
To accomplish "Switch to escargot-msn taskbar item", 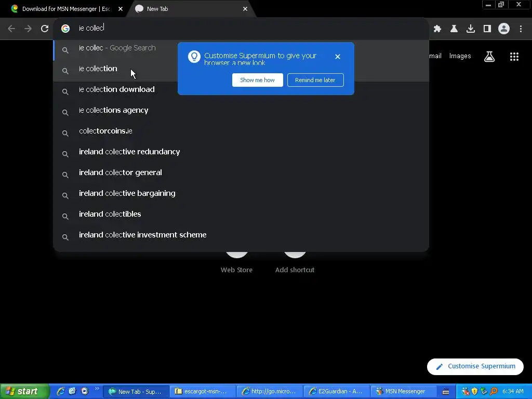I will coord(202,392).
